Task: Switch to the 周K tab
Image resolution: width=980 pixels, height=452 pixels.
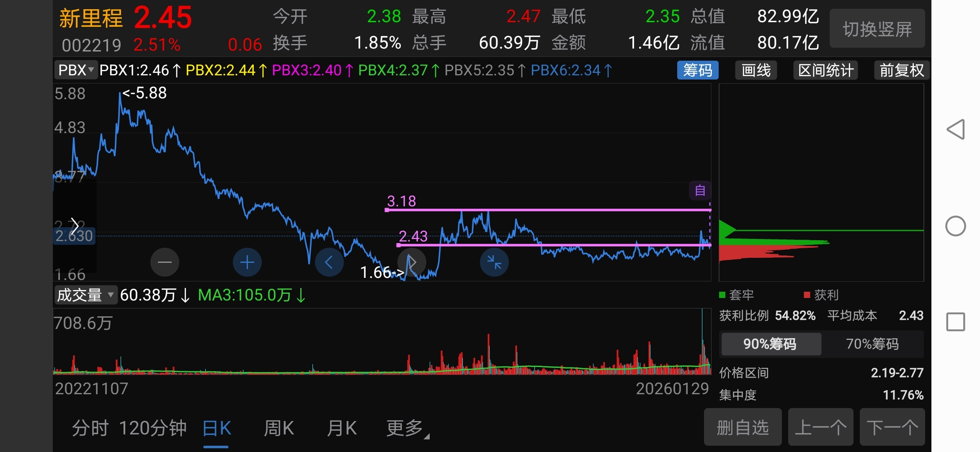Action: 279,428
